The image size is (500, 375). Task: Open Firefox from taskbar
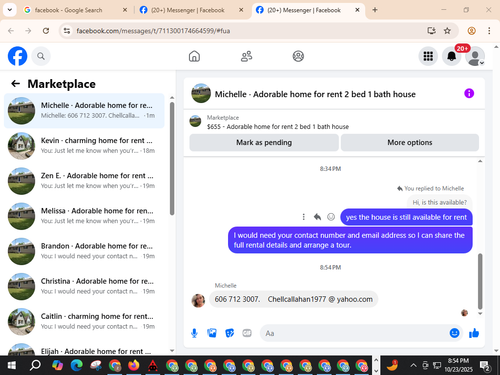(134, 366)
